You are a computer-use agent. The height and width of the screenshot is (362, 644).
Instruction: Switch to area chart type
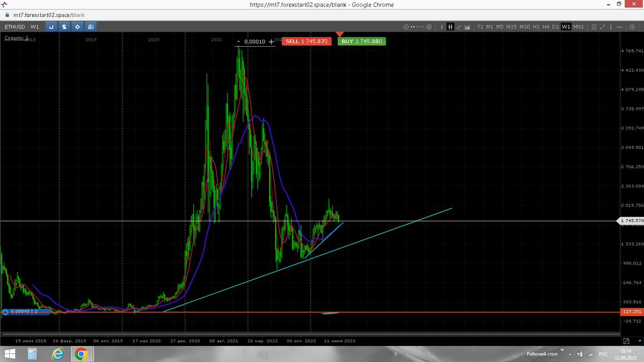click(x=467, y=27)
